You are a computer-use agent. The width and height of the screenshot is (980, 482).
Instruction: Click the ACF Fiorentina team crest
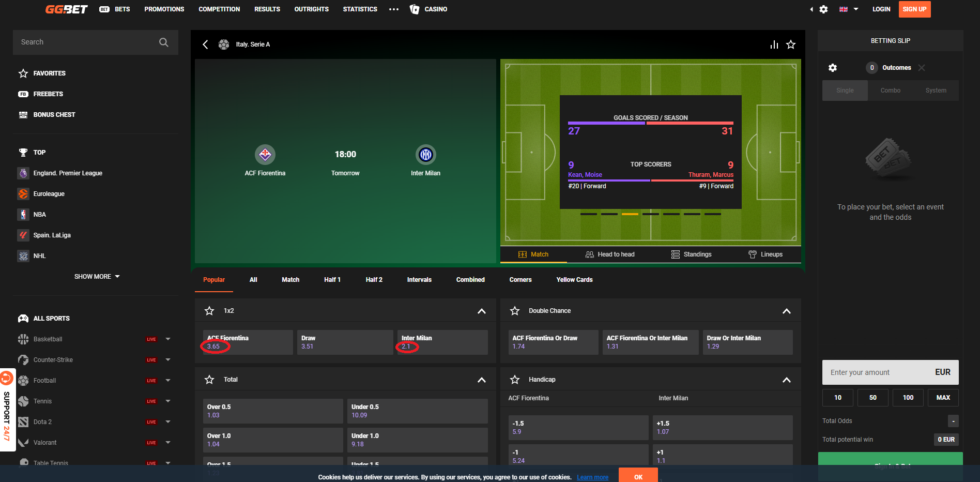pos(265,154)
